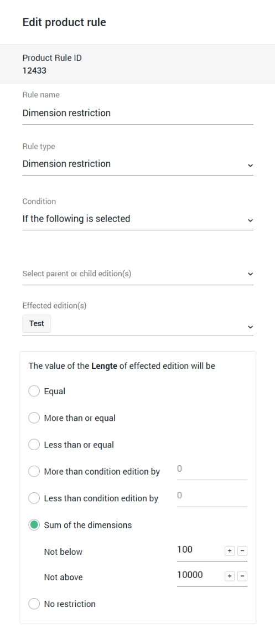Choose More than or equal option
This screenshot has height=644, width=275.
point(34,418)
